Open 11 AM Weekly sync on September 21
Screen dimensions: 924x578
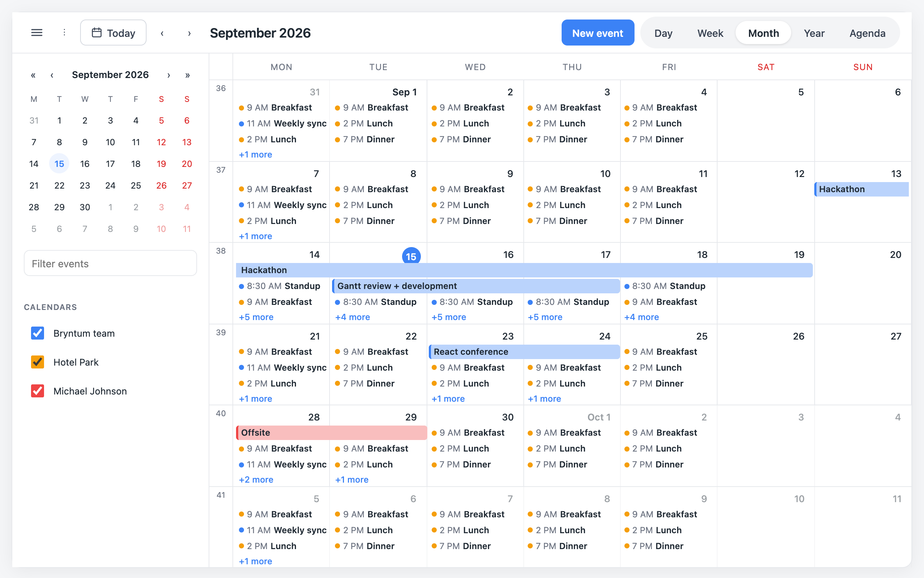[x=283, y=367]
